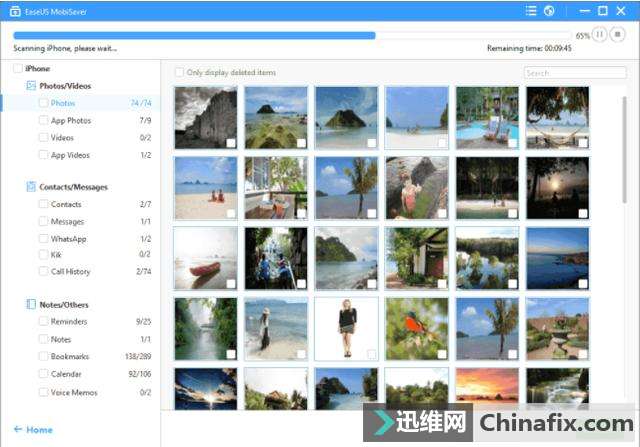Go back to Home
The height and width of the screenshot is (447, 640).
(33, 429)
